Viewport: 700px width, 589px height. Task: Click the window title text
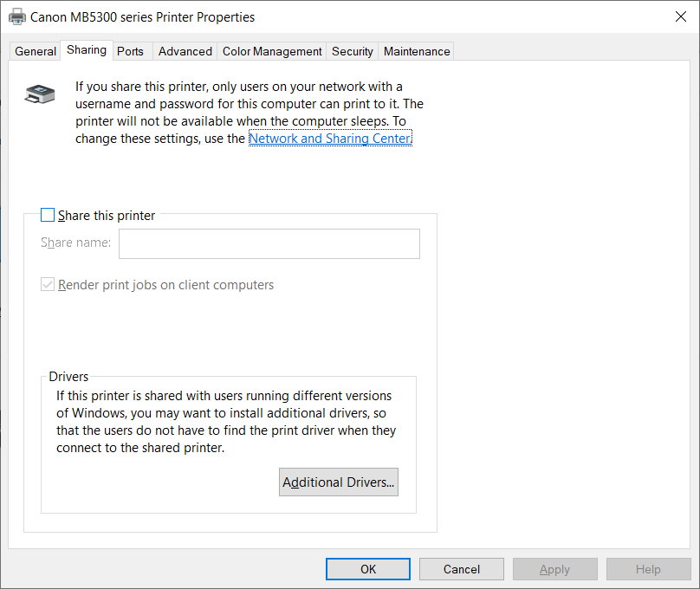click(x=142, y=17)
